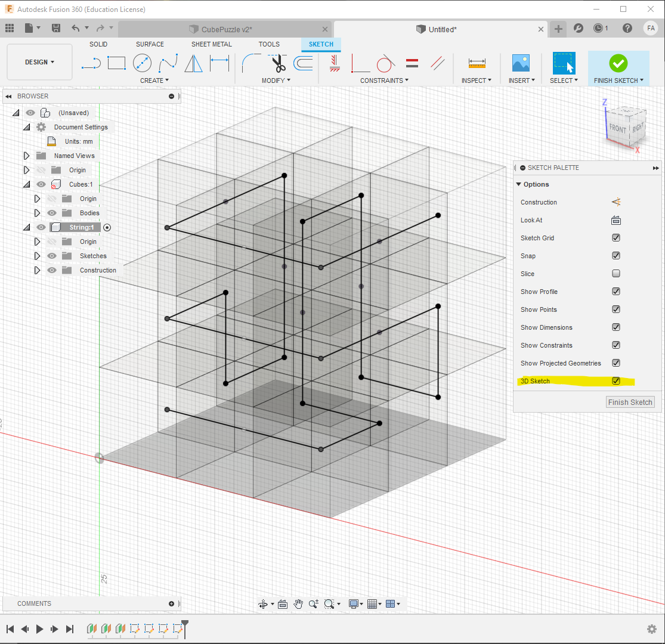Switch to the SOLID ribbon tab
Screen dimensions: 665x644
coord(98,44)
